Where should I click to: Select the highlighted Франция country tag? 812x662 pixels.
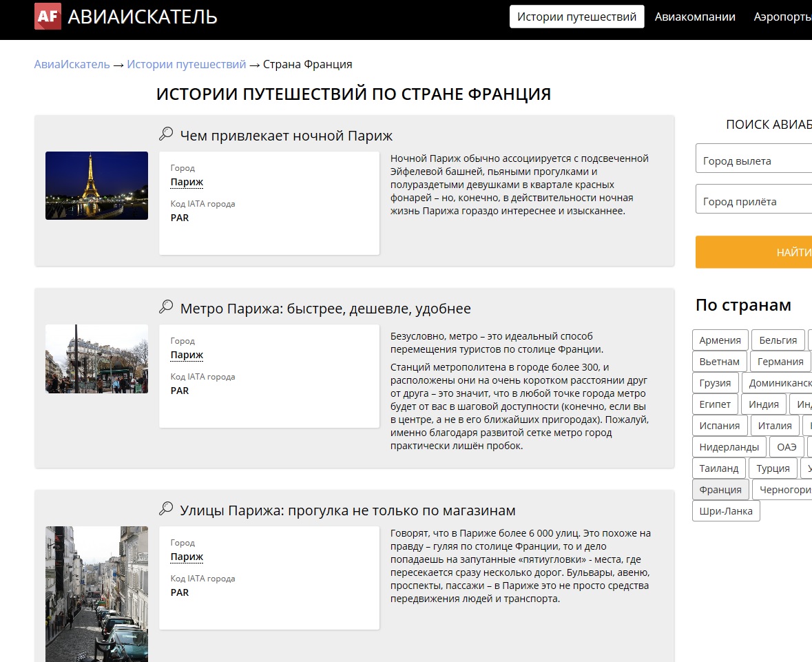coord(720,490)
